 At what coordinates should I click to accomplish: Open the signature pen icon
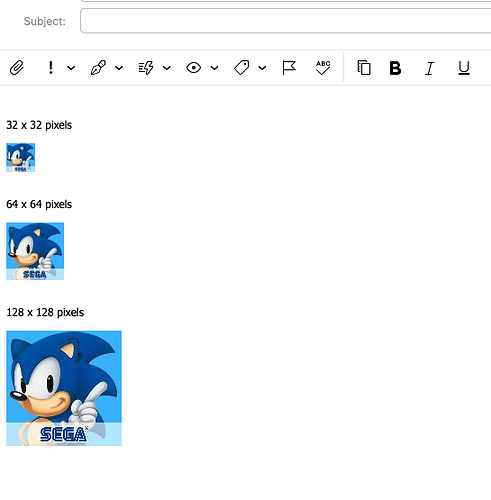click(98, 68)
